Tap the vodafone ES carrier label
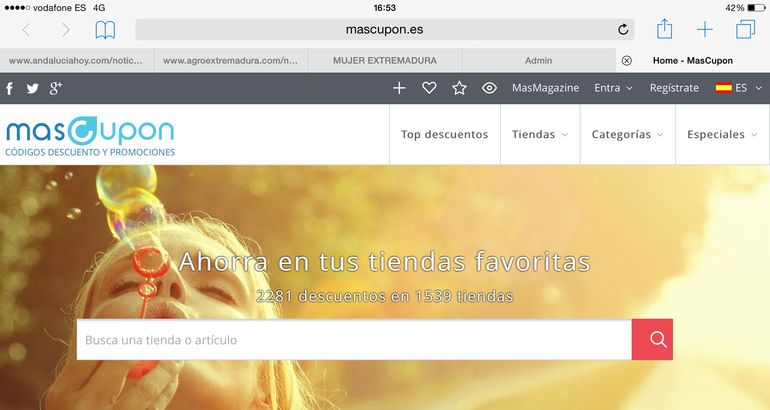This screenshot has width=770, height=410. click(x=59, y=8)
